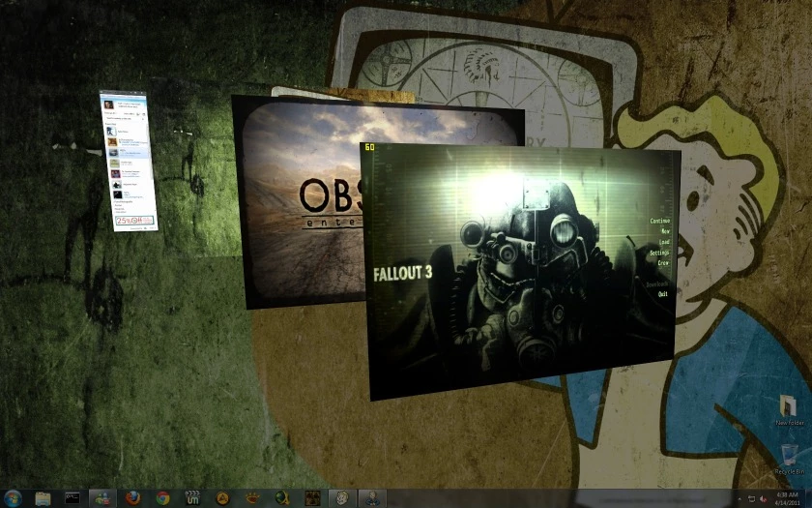The image size is (812, 508).
Task: Select Crew in Fallout 3 menu
Action: [x=663, y=263]
